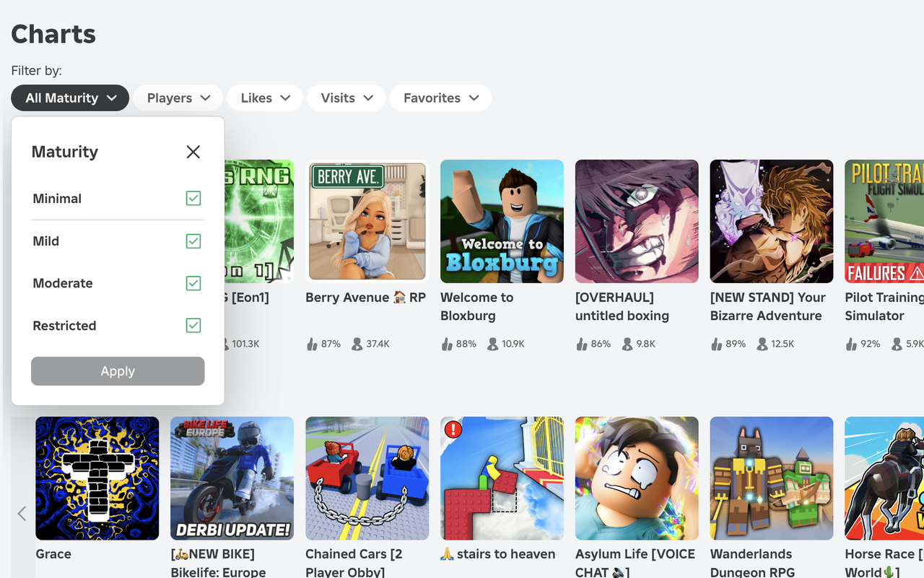Open the Horse Race game thumbnail

884,478
